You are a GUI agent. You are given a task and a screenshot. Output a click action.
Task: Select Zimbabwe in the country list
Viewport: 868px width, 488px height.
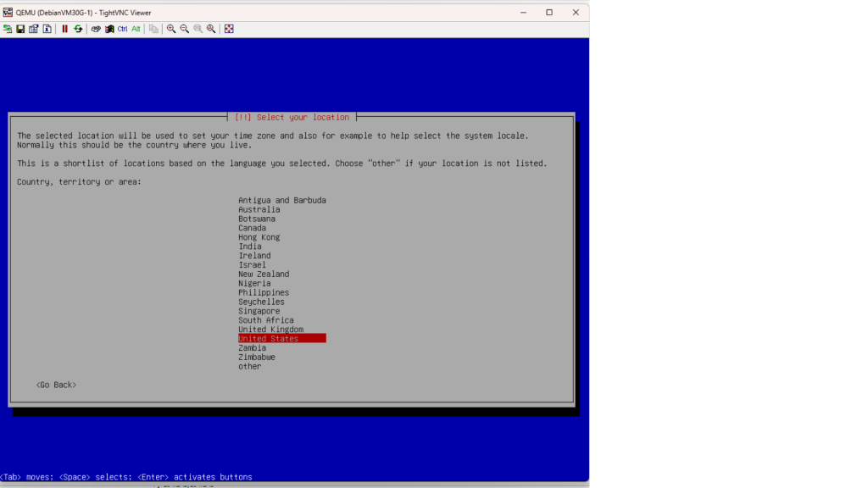pos(256,358)
